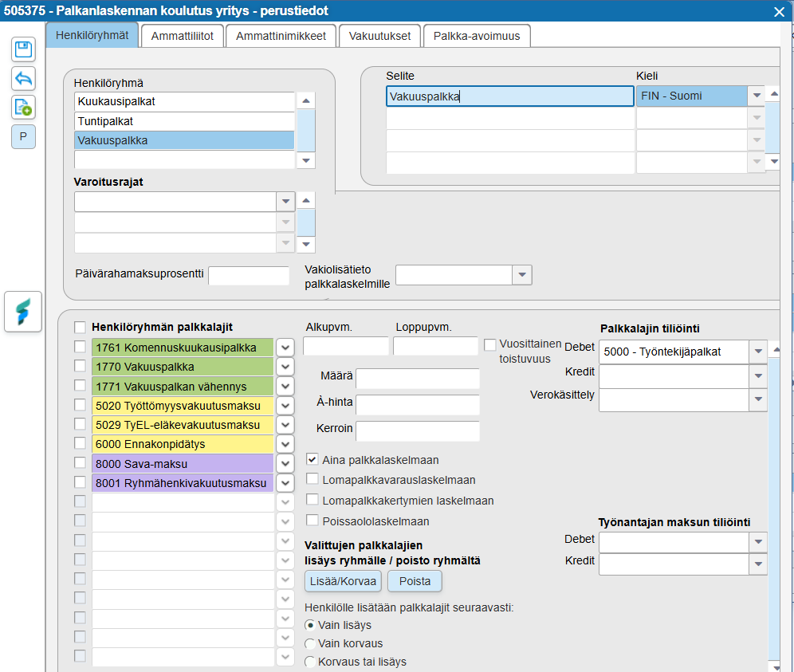Click the blue-green S logo icon

coord(23,312)
